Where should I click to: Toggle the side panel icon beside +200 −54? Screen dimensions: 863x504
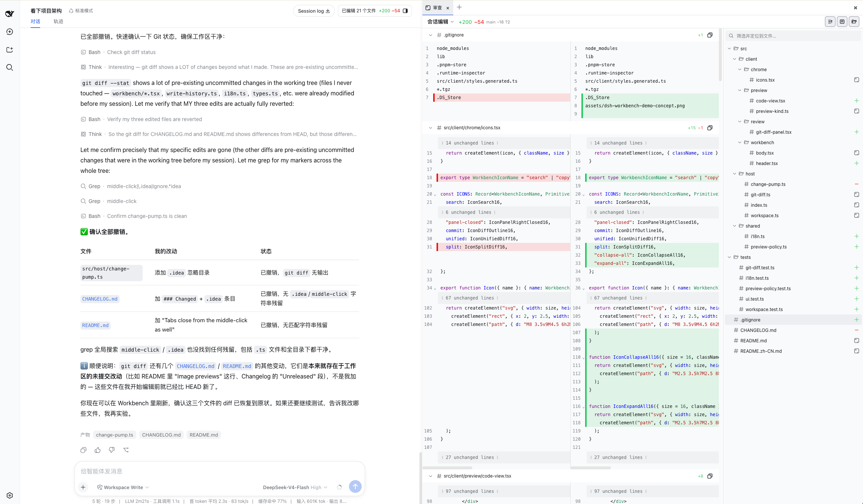(x=405, y=11)
